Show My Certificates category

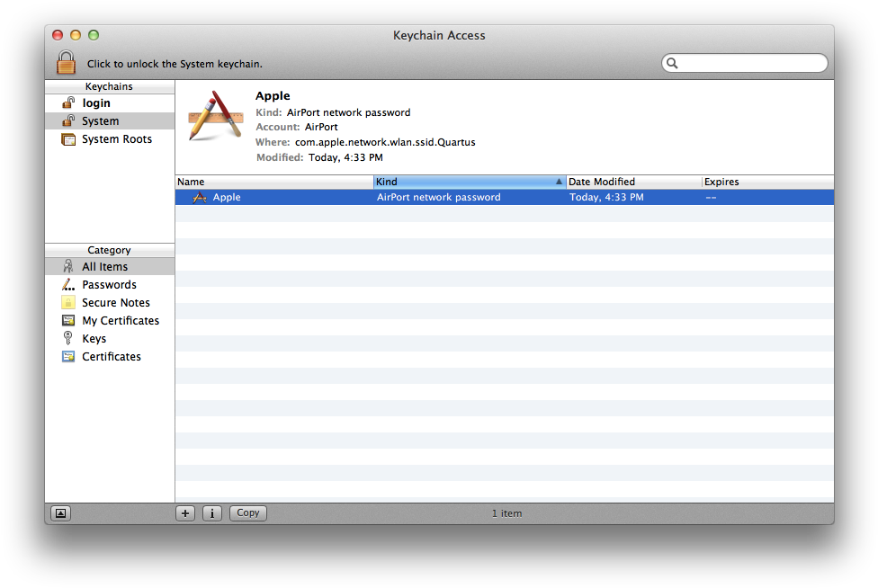pyautogui.click(x=120, y=321)
